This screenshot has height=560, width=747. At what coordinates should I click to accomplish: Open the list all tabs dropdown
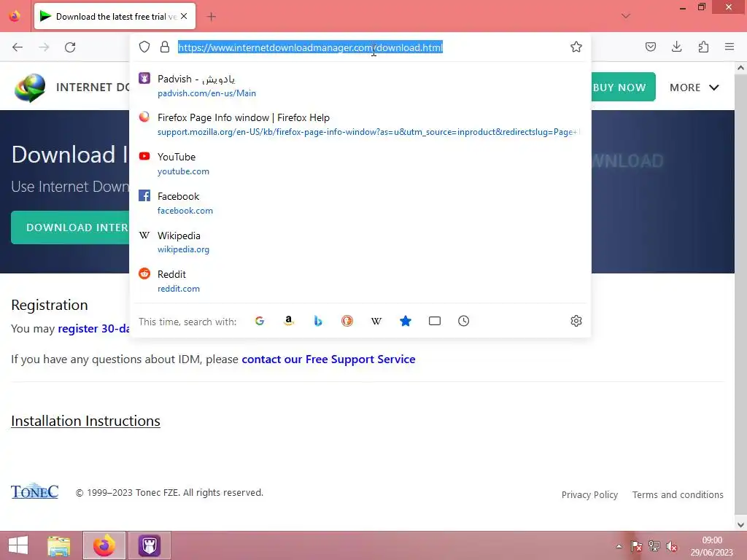coord(626,16)
